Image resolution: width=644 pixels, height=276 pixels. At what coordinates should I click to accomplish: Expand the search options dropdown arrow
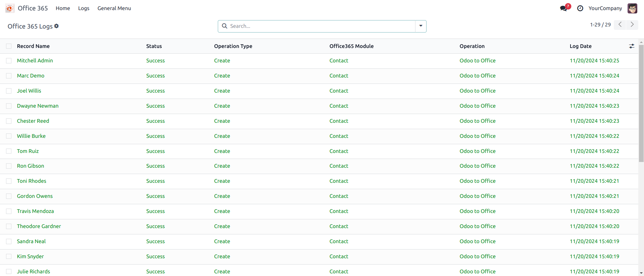pyautogui.click(x=420, y=26)
